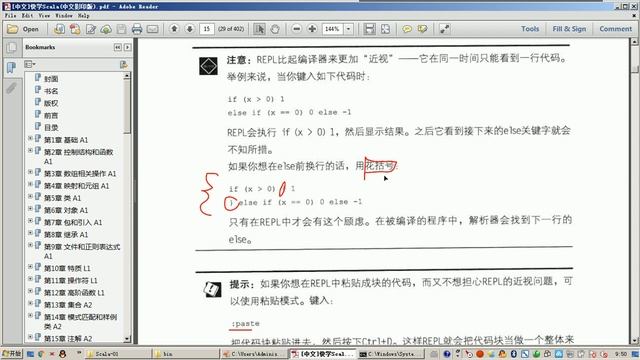
Task: Open the File menu
Action: point(11,16)
